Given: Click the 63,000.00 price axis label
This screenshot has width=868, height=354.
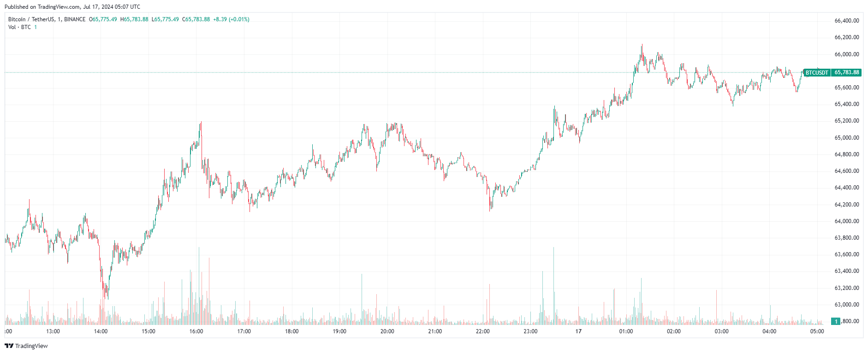Looking at the screenshot, I should (847, 305).
